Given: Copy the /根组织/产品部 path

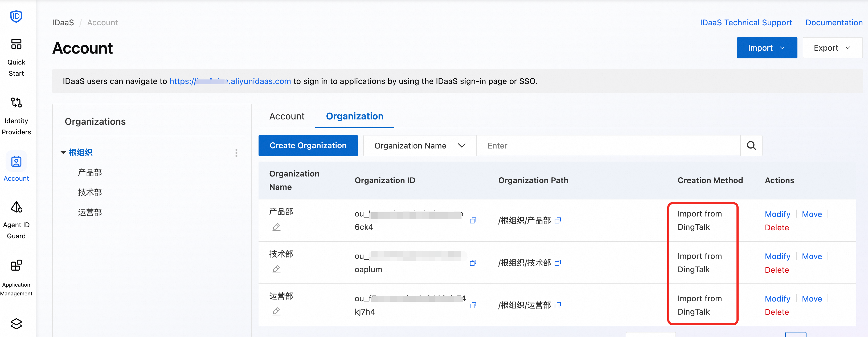Looking at the screenshot, I should [558, 220].
